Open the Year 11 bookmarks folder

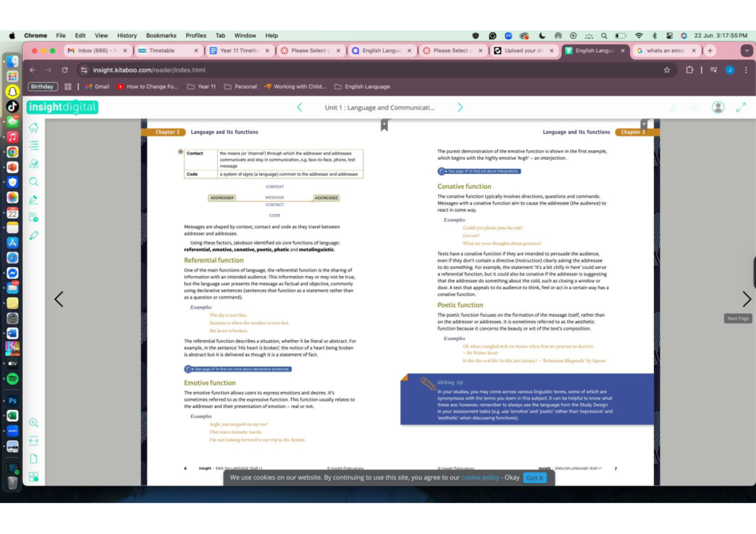point(202,87)
